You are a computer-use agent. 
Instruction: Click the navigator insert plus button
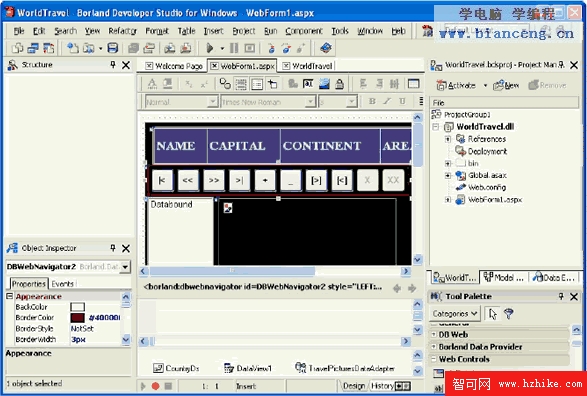tap(265, 180)
